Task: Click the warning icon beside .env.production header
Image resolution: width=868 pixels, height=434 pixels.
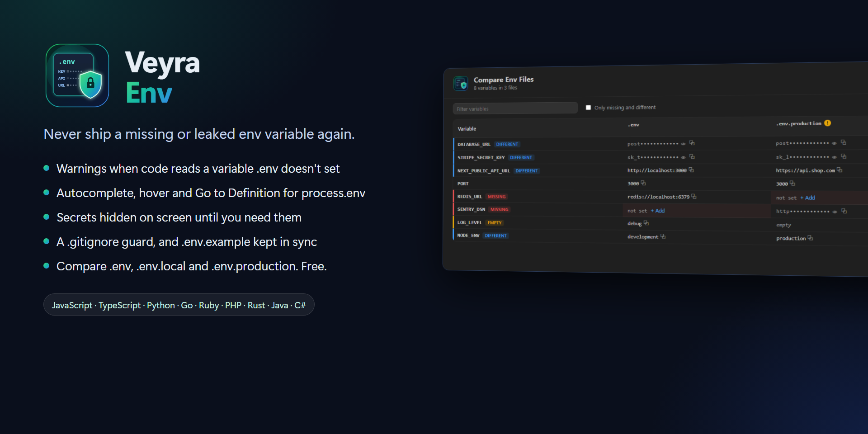Action: [827, 123]
